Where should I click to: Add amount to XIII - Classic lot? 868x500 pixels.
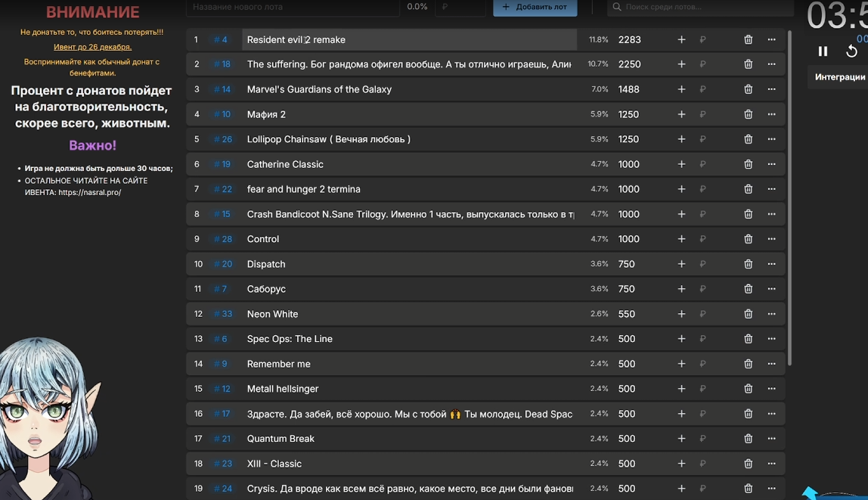681,464
